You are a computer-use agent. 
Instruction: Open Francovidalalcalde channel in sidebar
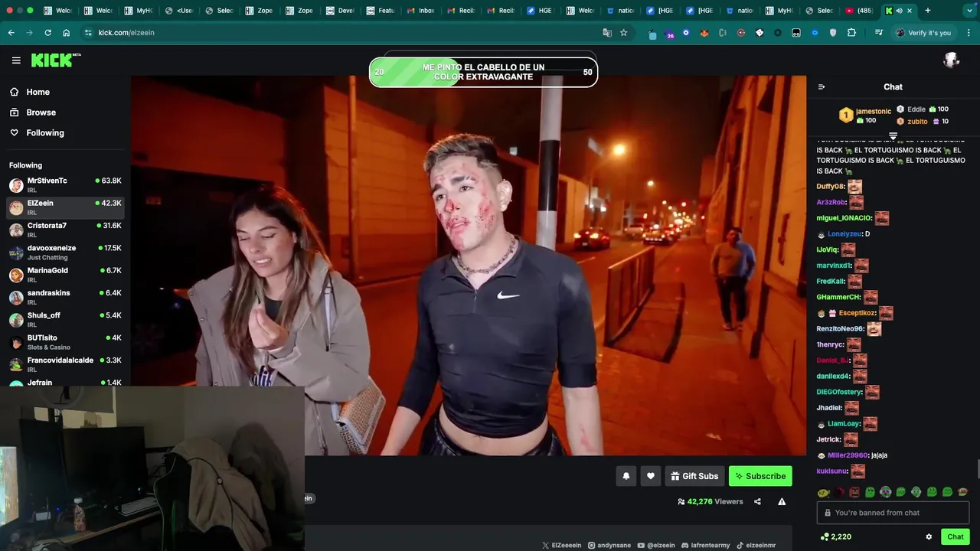tap(65, 364)
